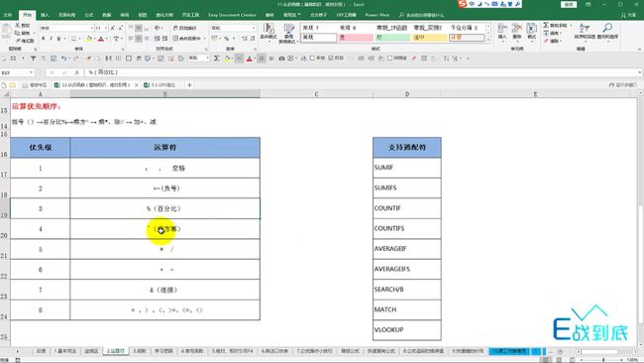Click the Tell me search box
The image size is (644, 363).
point(422,15)
